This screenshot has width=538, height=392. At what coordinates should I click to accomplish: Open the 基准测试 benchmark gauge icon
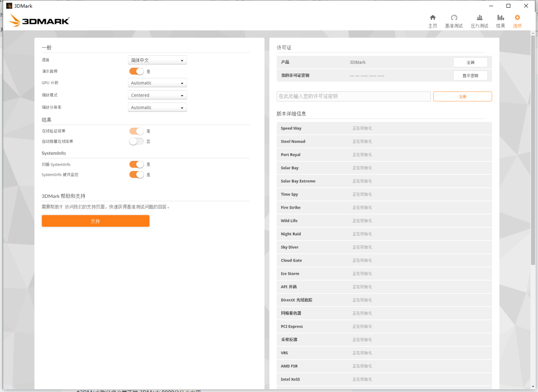[x=454, y=18]
